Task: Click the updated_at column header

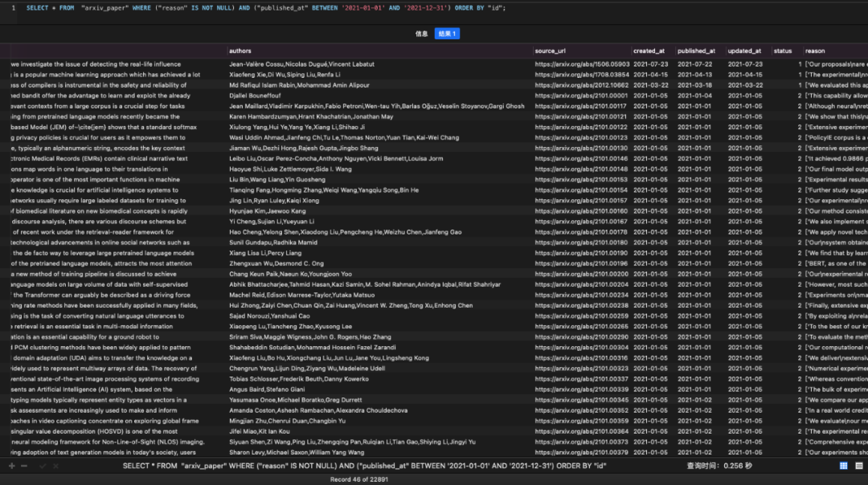Action: click(x=745, y=51)
